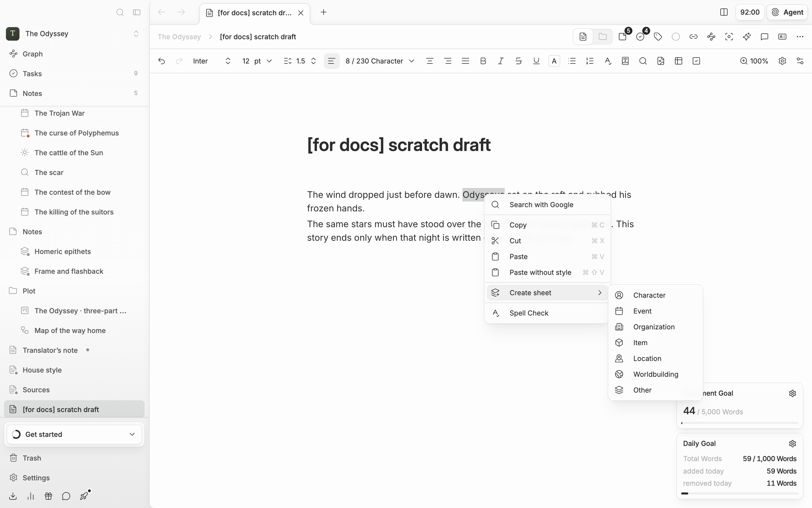Go to The Odyssey breadcrumb
The width and height of the screenshot is (812, 508).
click(x=179, y=37)
